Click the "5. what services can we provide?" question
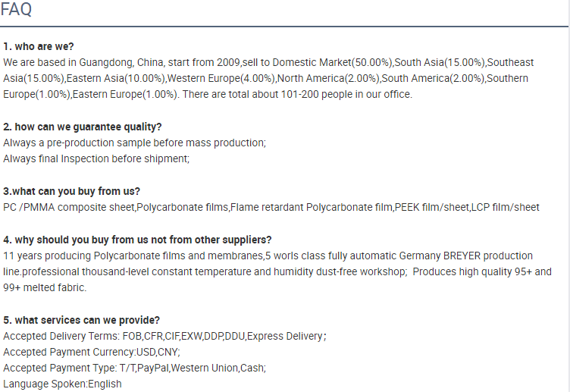Screen dimensions: 570x392 coord(81,320)
